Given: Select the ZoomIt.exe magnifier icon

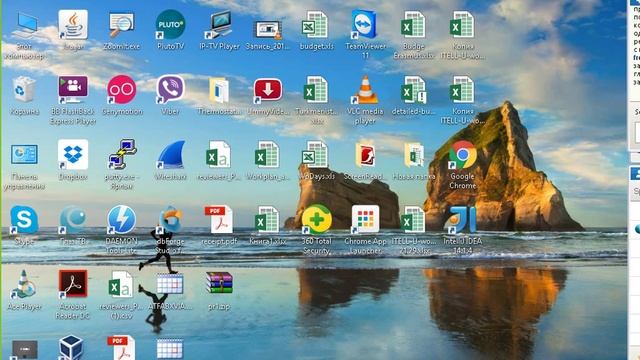Looking at the screenshot, I should (121, 25).
